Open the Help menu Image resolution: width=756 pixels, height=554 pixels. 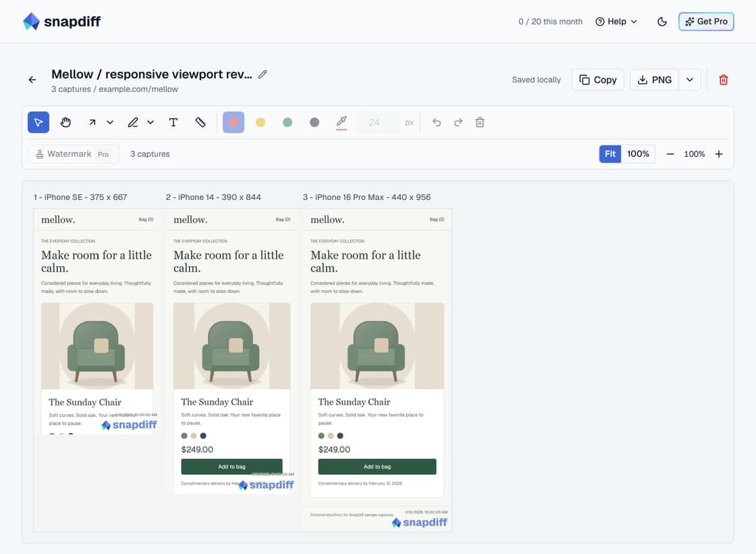[616, 22]
